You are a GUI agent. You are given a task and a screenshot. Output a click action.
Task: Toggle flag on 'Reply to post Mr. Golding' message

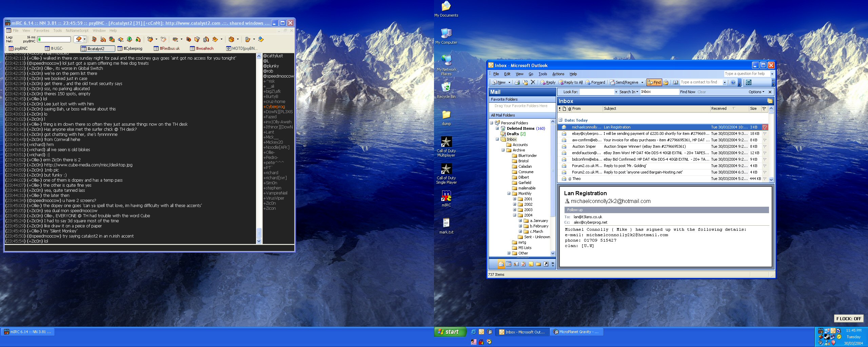click(765, 166)
